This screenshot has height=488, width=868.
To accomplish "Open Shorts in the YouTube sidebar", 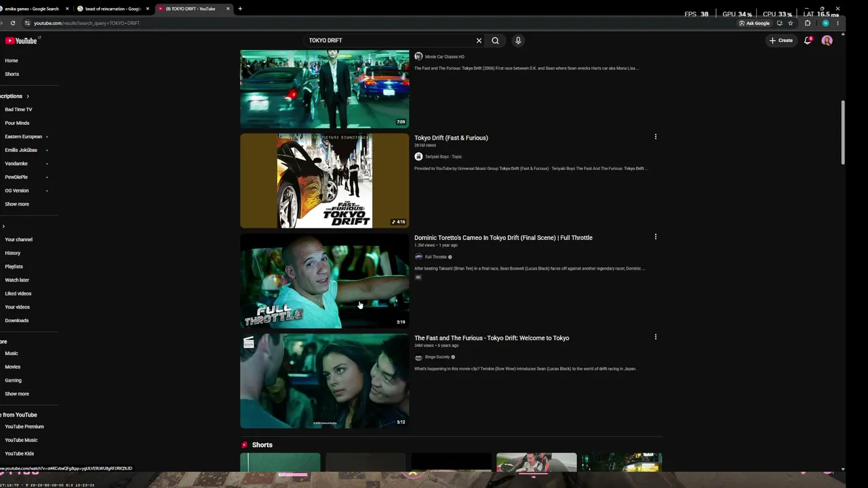I will 12,74.
